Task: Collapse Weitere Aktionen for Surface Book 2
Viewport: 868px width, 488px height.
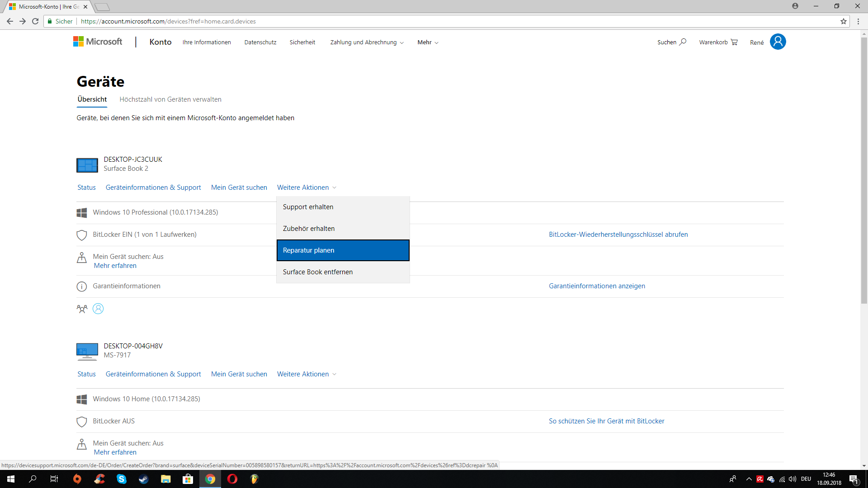Action: 307,188
